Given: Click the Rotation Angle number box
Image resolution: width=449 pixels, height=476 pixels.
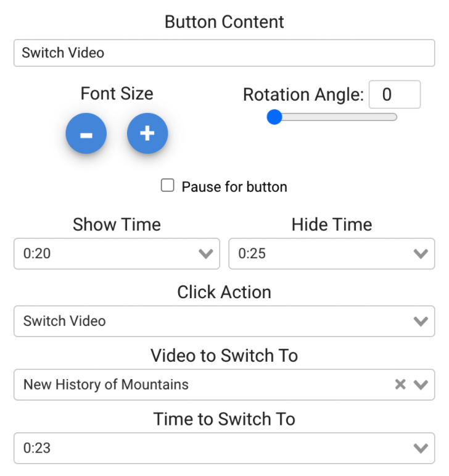Looking at the screenshot, I should [x=394, y=95].
